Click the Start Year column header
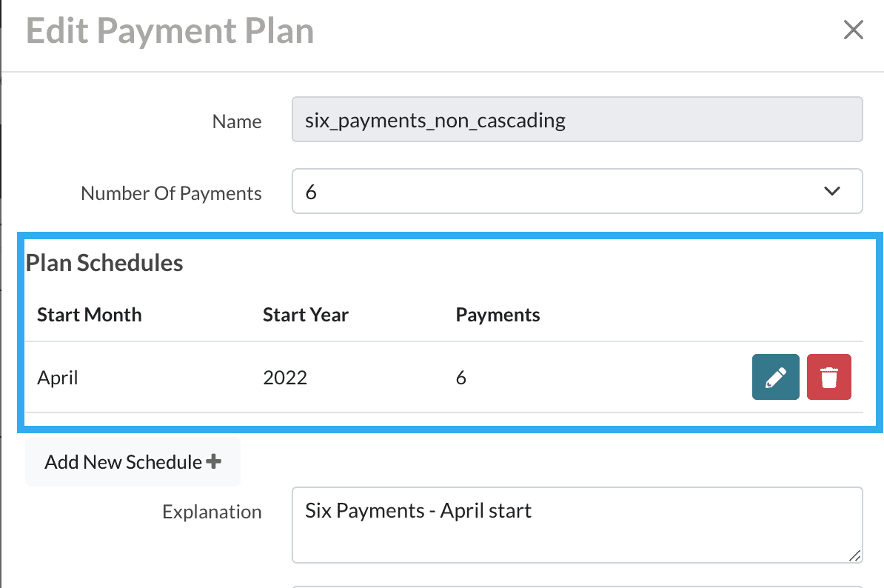Screen dimensions: 884x588 (306, 315)
